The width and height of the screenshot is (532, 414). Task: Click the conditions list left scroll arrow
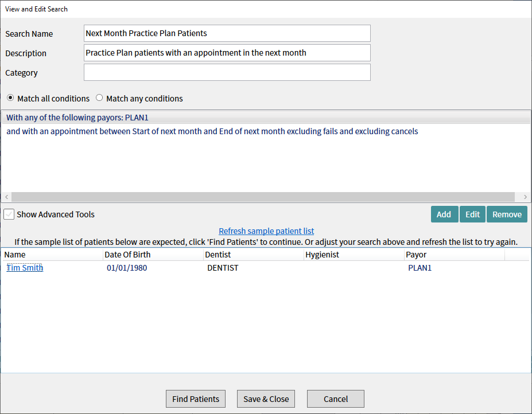[6, 197]
